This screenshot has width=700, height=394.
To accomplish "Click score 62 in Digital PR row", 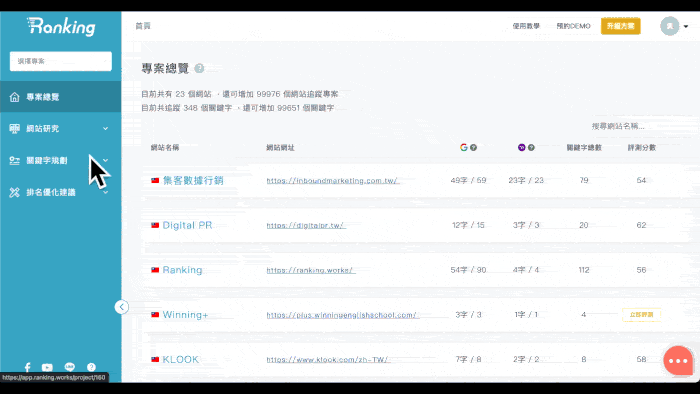I will pyautogui.click(x=642, y=225).
